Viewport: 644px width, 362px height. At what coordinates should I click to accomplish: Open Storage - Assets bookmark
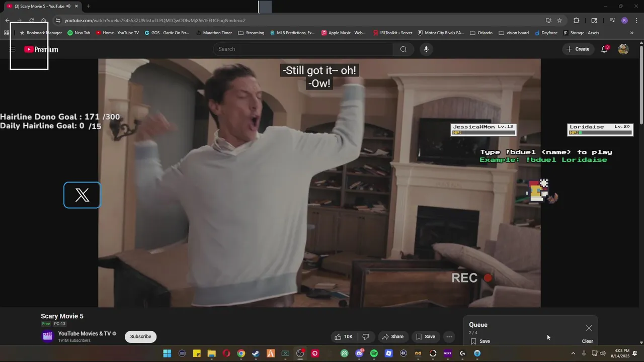point(581,33)
